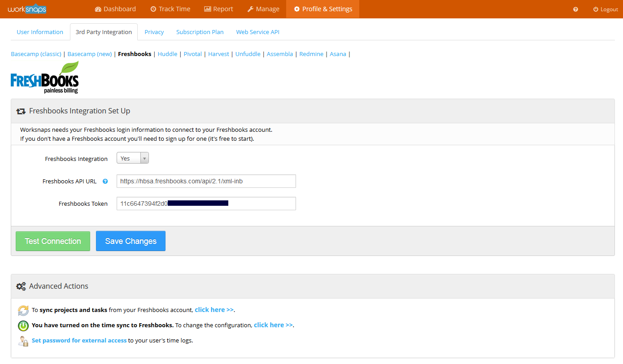Log out using the Logout link
This screenshot has height=364, width=623.
pos(605,9)
